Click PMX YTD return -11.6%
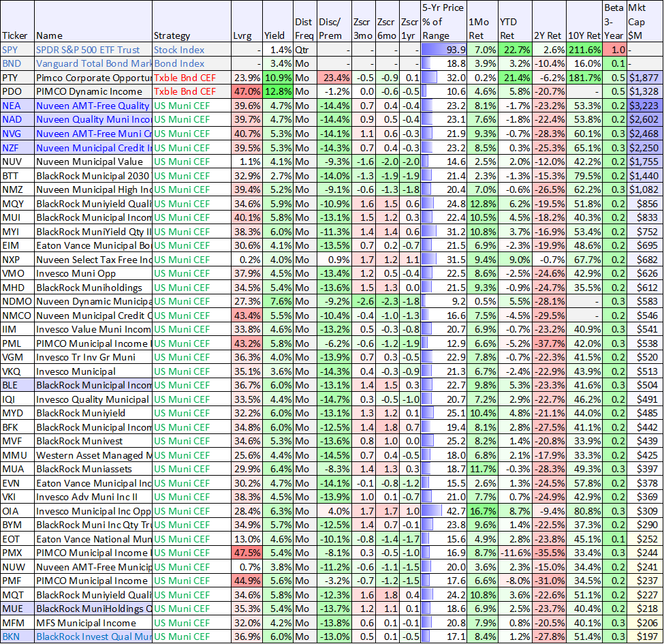 coord(515,553)
